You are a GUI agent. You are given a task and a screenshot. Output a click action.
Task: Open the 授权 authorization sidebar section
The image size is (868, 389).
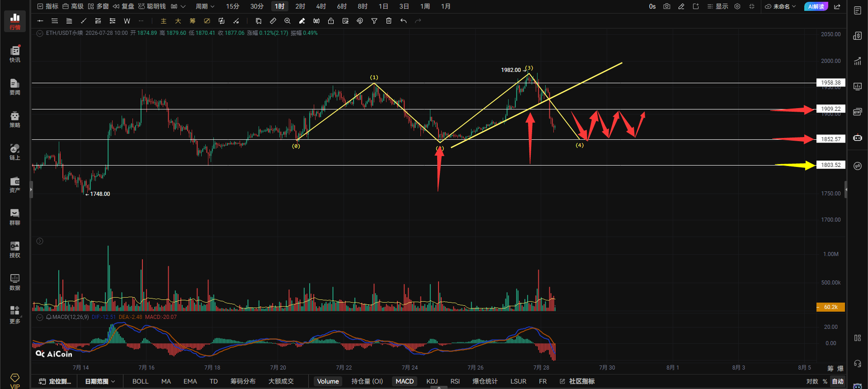[x=15, y=249]
